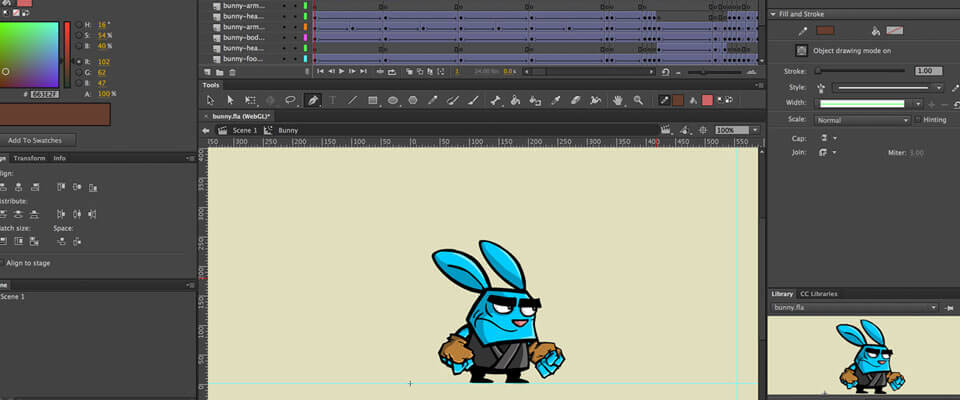Enable the Hinting checkbox
The width and height of the screenshot is (960, 400).
point(917,119)
